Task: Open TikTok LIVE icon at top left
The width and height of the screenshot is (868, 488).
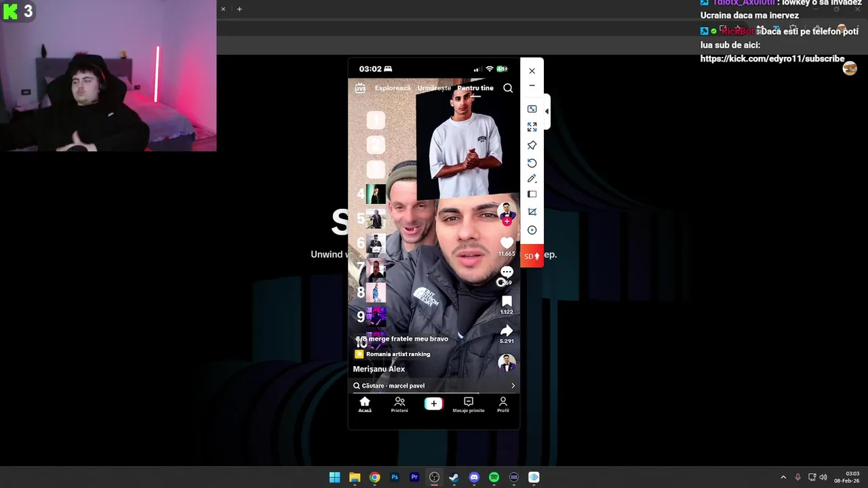Action: point(360,88)
